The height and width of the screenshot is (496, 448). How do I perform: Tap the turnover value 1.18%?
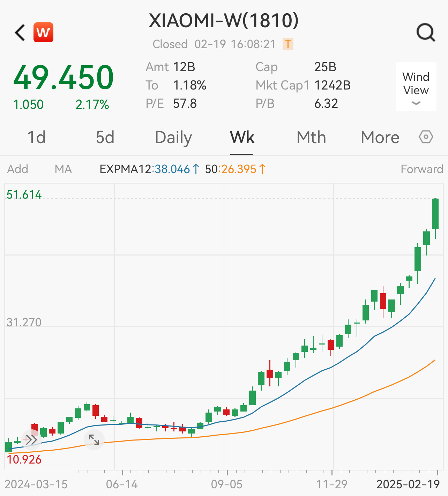pyautogui.click(x=190, y=85)
